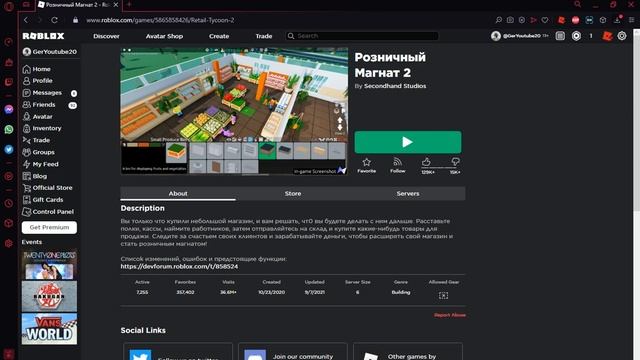The width and height of the screenshot is (640, 360).
Task: Click Other games by card
Action: (408, 351)
